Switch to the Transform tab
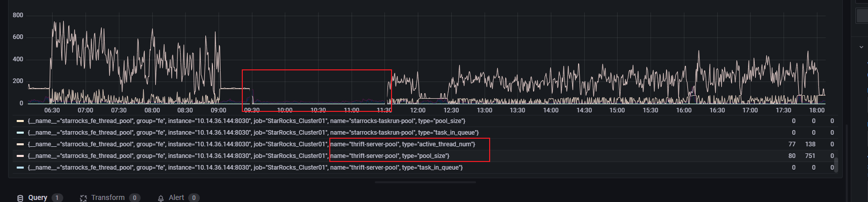The height and width of the screenshot is (202, 868). pos(110,197)
